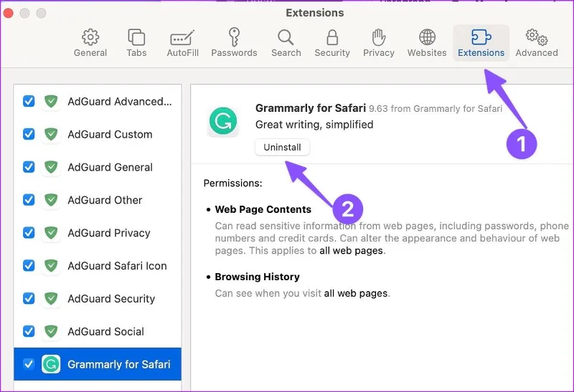Open the AutoFill preferences icon
This screenshot has width=574, height=392.
(182, 37)
